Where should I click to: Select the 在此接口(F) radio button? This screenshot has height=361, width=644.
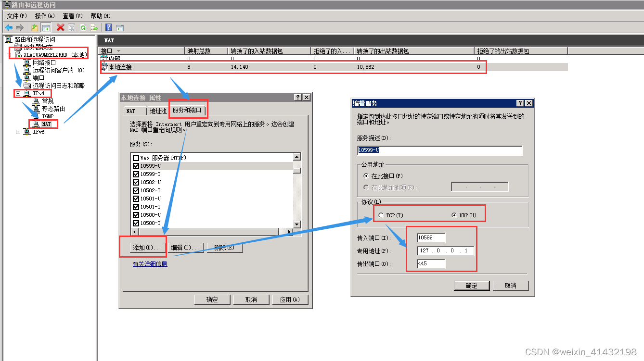pos(366,176)
